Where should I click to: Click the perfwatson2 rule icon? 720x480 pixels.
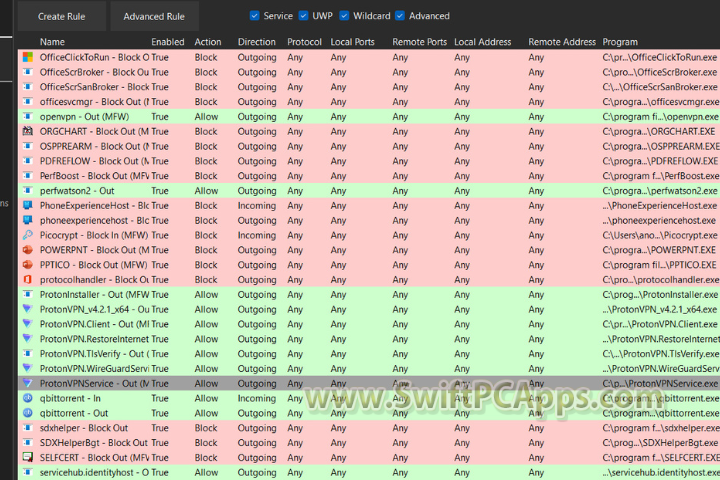click(28, 190)
